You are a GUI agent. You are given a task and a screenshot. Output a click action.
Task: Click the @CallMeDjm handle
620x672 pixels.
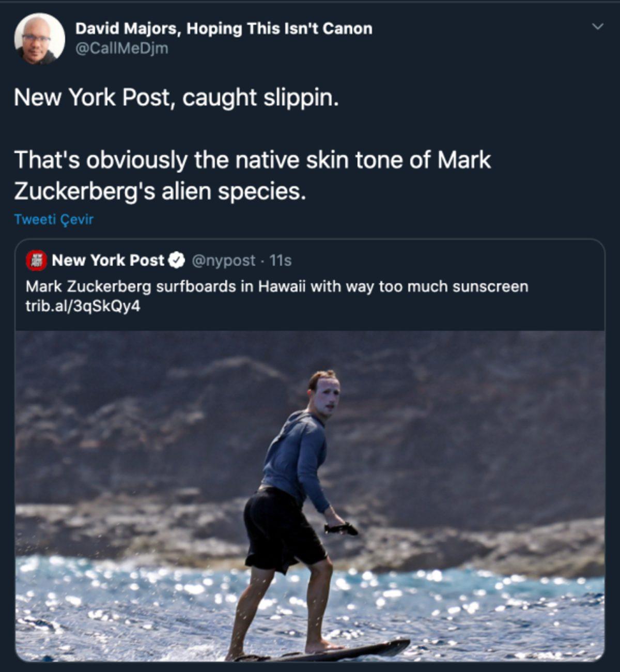pos(122,49)
